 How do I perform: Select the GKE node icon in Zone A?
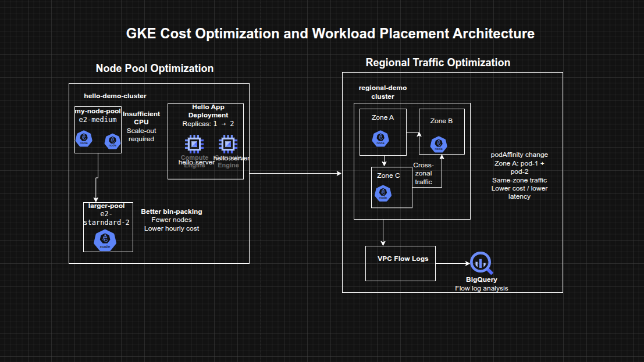[x=382, y=139]
